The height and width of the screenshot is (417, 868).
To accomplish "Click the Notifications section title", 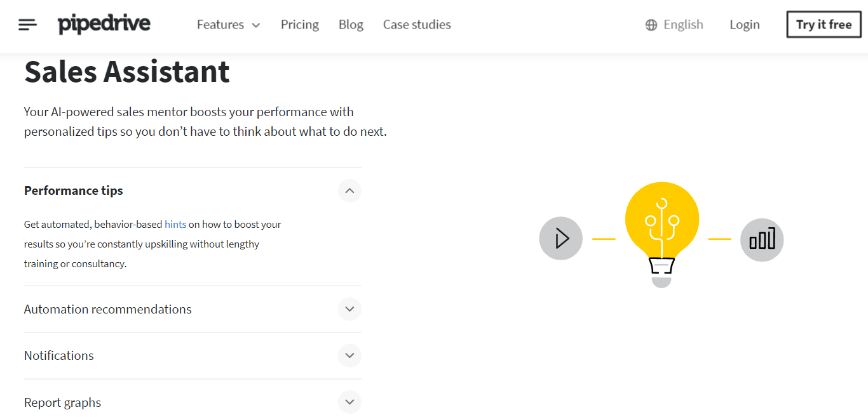I will tap(59, 355).
